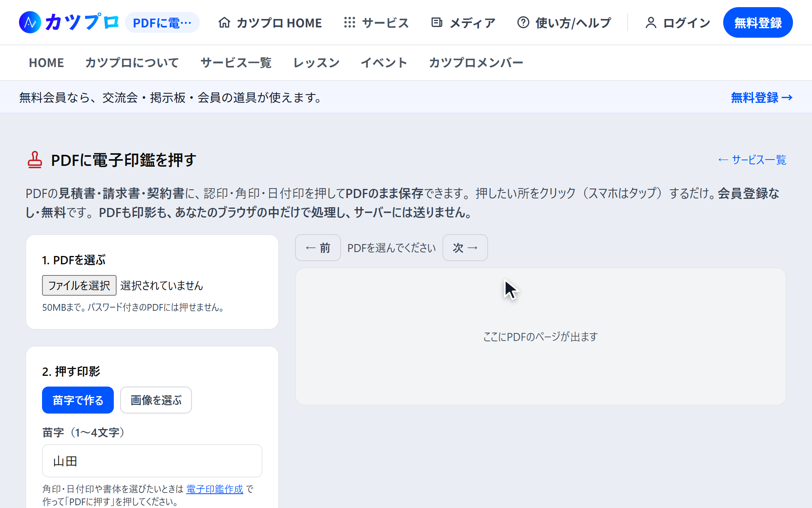This screenshot has width=812, height=508.
Task: Click the ← 前 previous page button
Action: coord(318,248)
